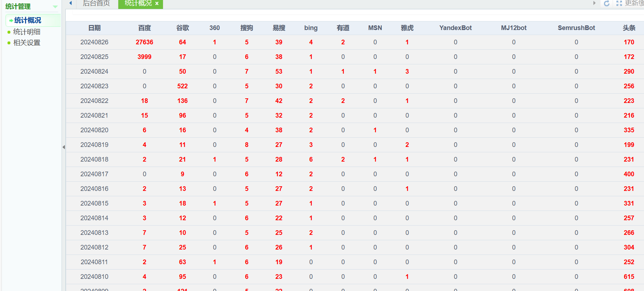The width and height of the screenshot is (644, 291).
Task: Click the 头条 value 304
Action: pos(629,247)
